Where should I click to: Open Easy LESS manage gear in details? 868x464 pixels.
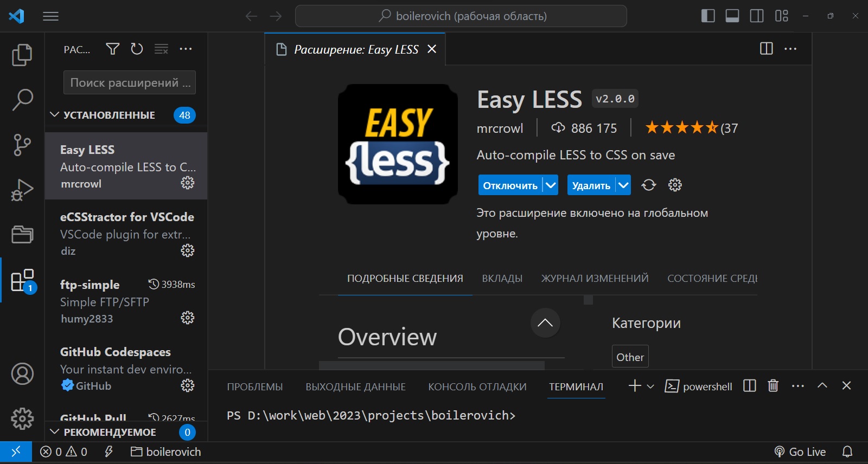(675, 185)
